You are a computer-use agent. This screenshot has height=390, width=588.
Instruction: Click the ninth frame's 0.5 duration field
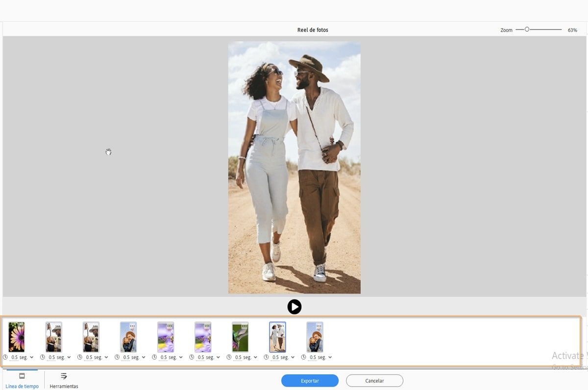312,358
